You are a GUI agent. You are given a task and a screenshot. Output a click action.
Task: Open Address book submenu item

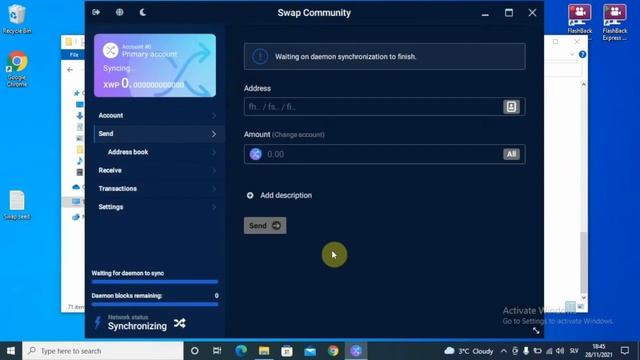[x=159, y=152]
